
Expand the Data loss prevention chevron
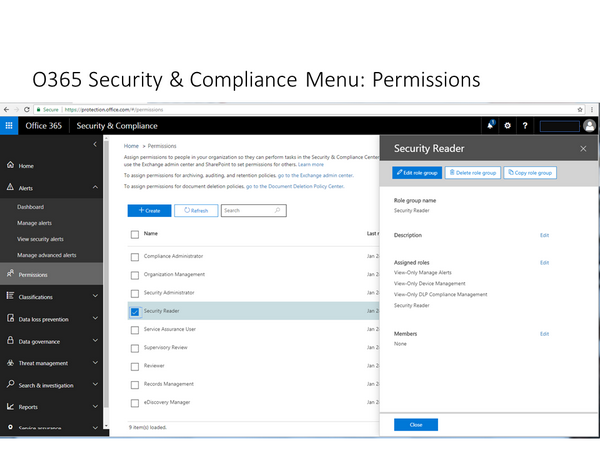(x=95, y=318)
